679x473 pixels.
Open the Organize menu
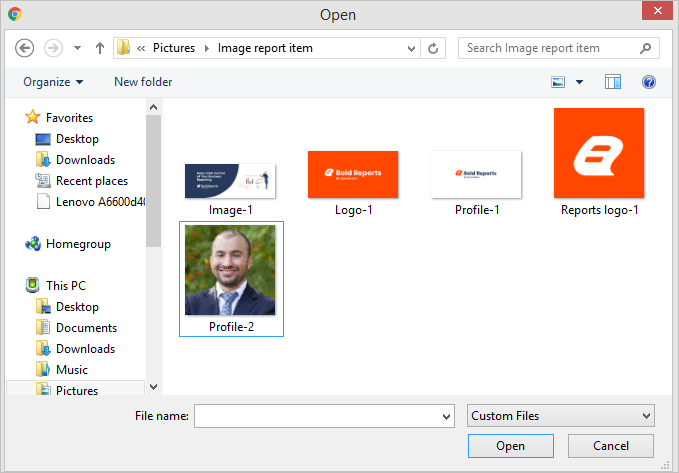53,82
